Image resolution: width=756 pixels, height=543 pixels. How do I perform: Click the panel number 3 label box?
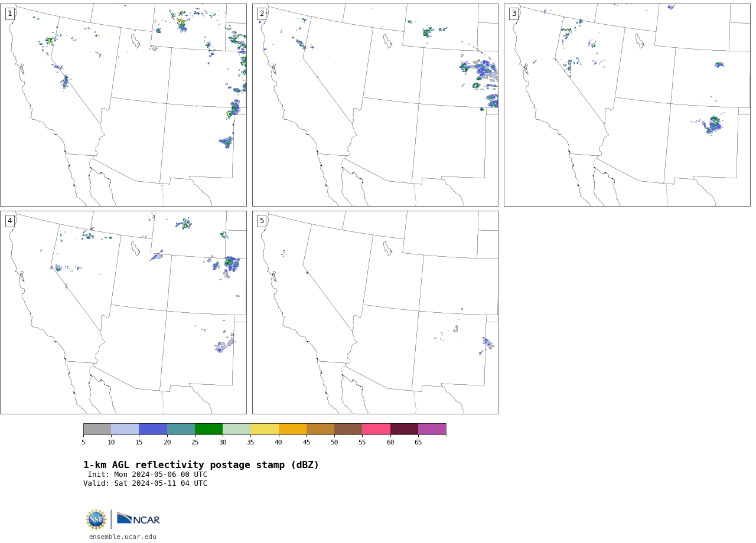point(513,14)
